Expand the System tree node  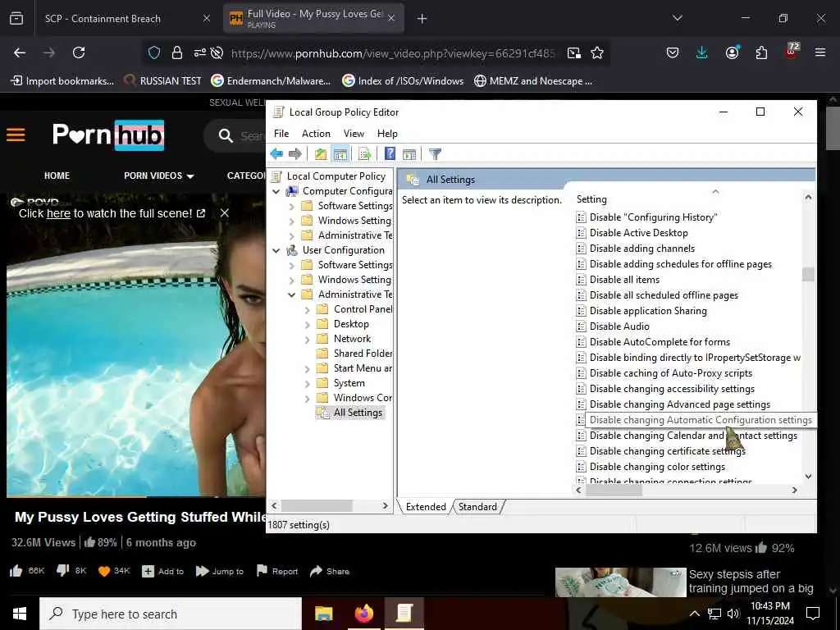click(x=307, y=384)
